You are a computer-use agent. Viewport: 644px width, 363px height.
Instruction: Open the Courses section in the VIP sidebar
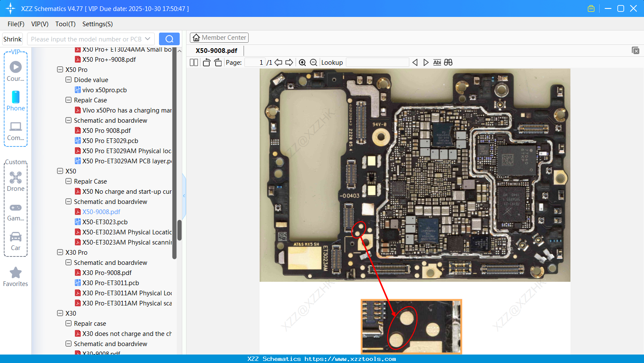[x=16, y=71]
